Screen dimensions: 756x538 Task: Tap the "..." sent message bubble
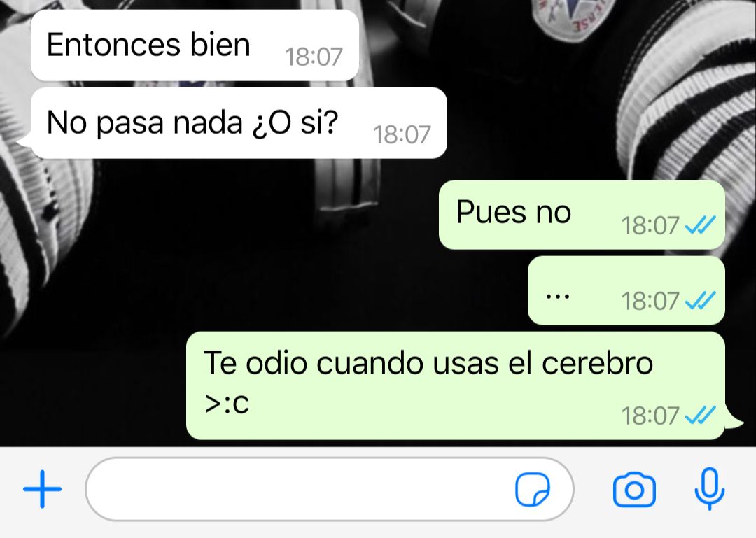(626, 290)
